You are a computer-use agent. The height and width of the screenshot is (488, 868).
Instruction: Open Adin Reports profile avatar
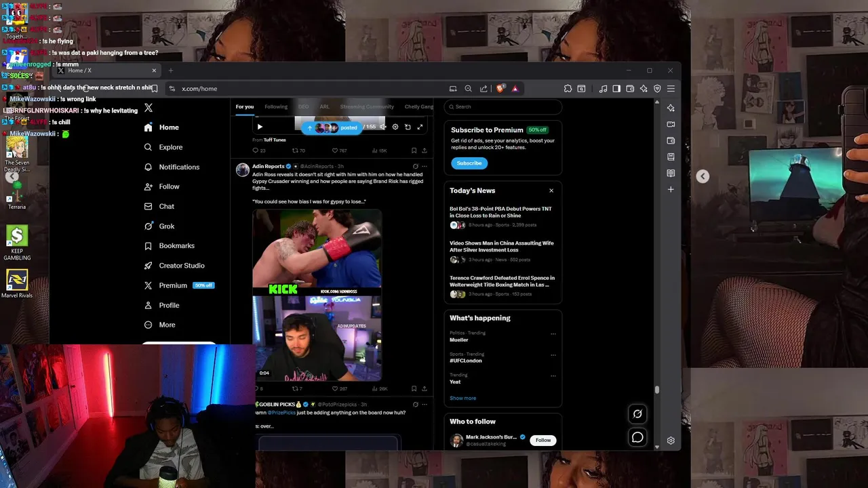[242, 169]
